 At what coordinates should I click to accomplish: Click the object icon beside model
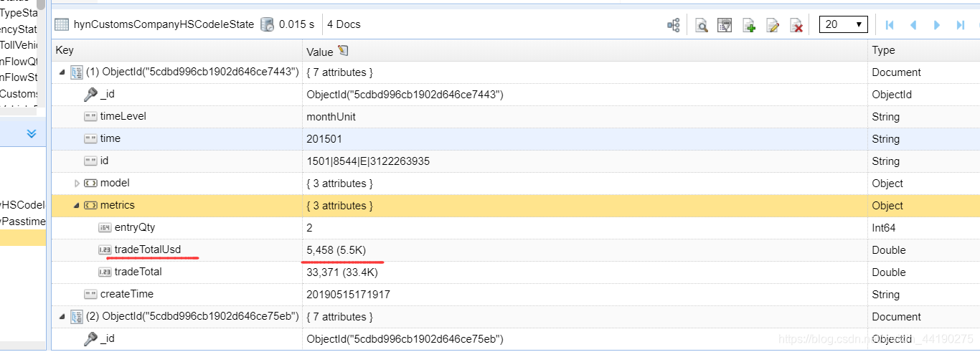tap(90, 184)
